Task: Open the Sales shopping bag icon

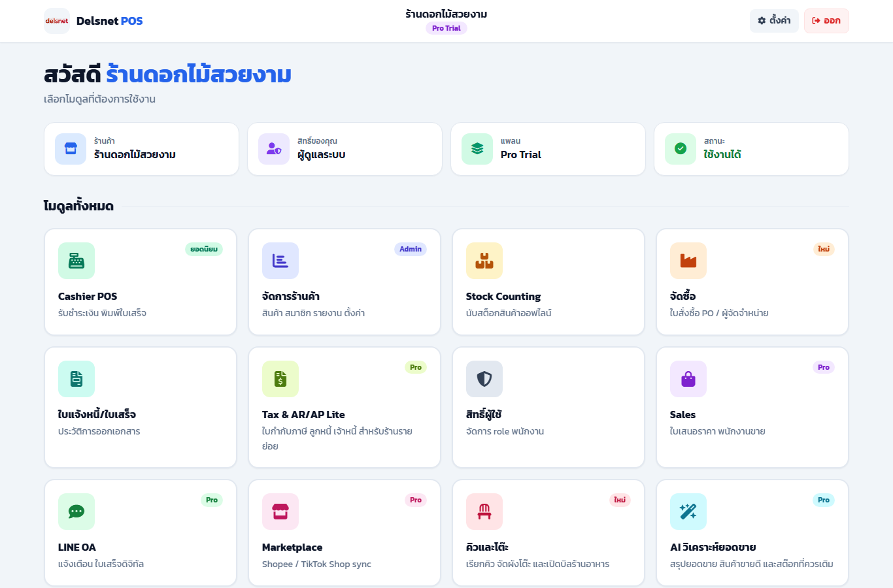Action: (688, 379)
